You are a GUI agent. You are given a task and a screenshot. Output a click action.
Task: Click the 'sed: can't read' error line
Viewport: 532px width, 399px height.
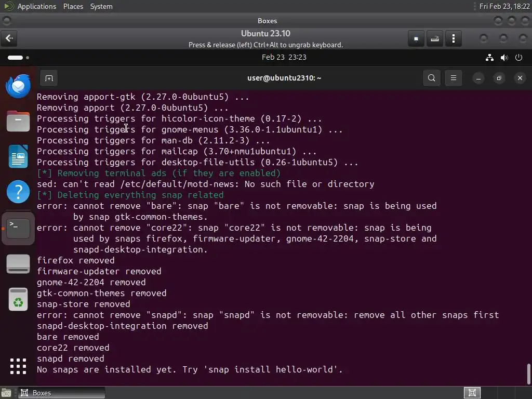pyautogui.click(x=206, y=184)
